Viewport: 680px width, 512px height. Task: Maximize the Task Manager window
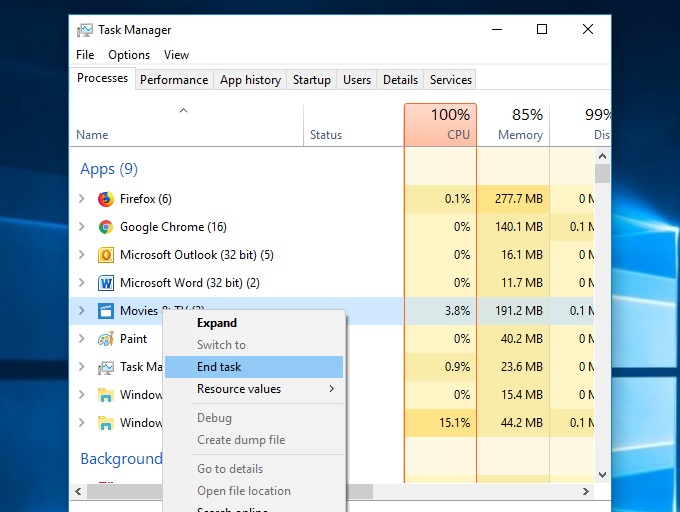click(x=542, y=29)
